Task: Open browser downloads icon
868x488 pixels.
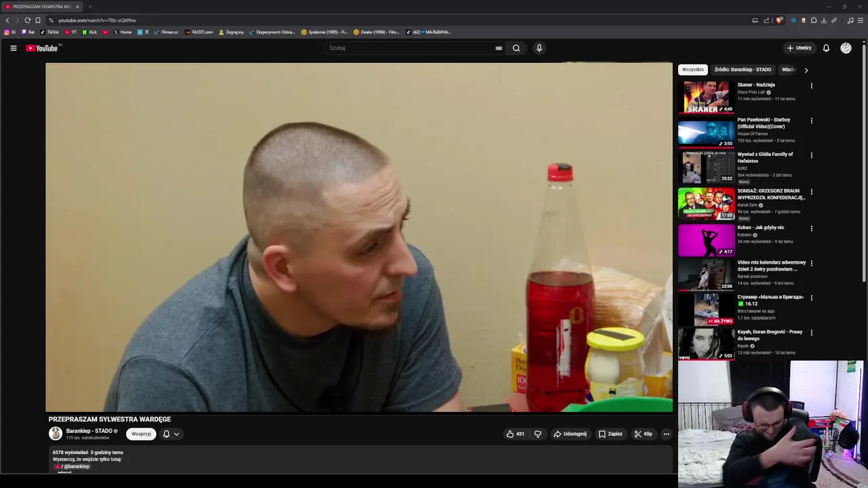Action: point(823,20)
